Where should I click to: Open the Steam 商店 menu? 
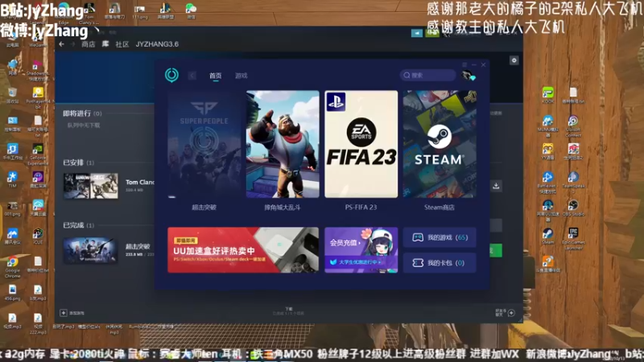[89, 44]
